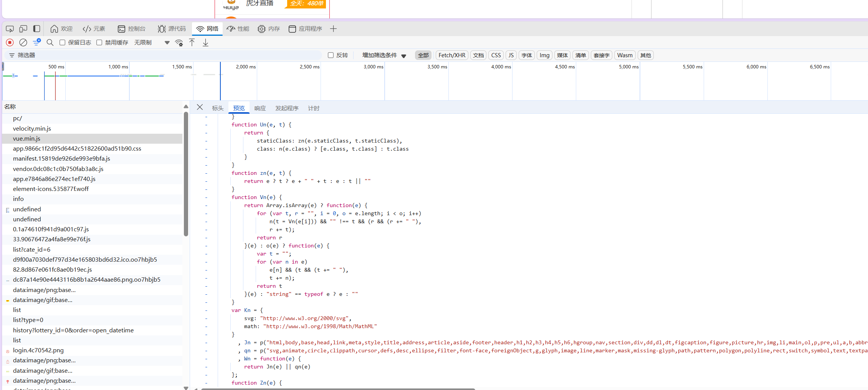Image resolution: width=868 pixels, height=390 pixels.
Task: Filter requests by Fetch/XHR
Action: click(452, 55)
